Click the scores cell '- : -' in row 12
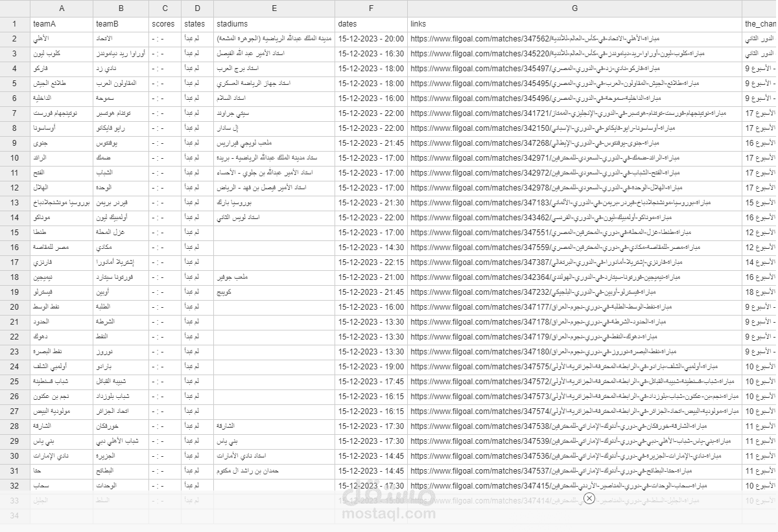The height and width of the screenshot is (532, 778). tap(165, 188)
